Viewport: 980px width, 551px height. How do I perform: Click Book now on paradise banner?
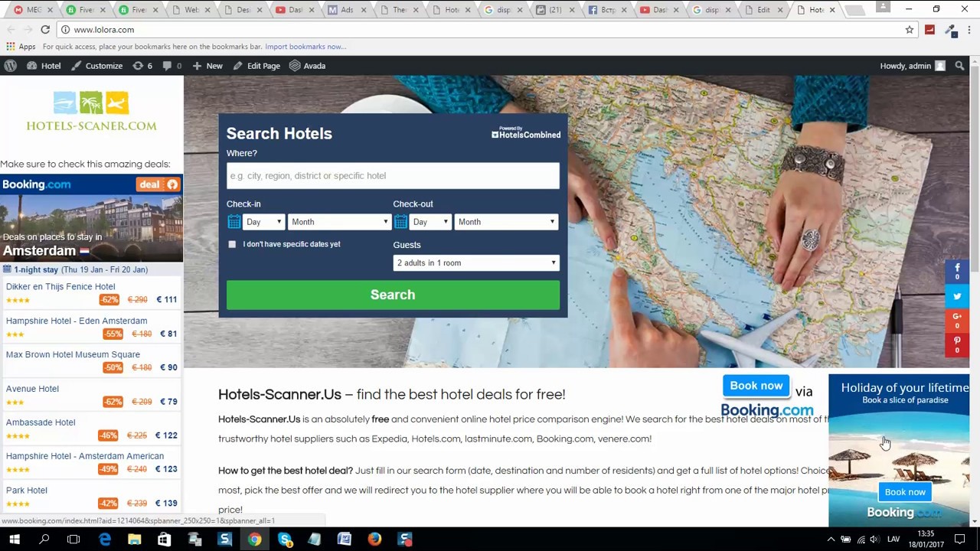(905, 492)
